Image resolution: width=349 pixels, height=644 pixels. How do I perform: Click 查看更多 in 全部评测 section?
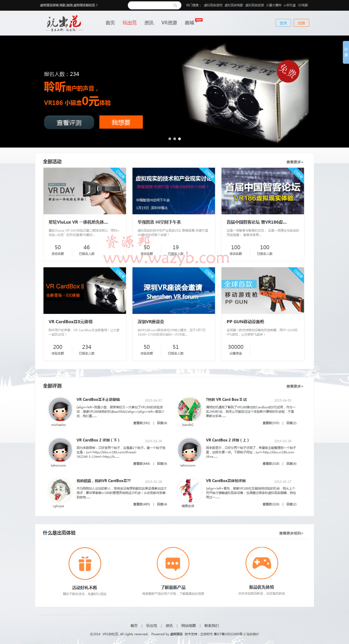(295, 386)
